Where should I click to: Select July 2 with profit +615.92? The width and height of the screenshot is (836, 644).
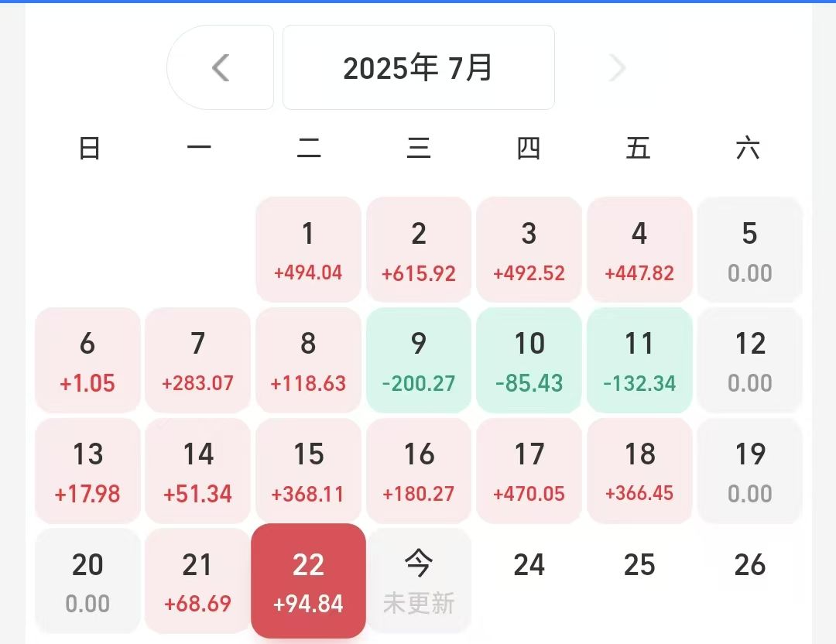pos(419,248)
